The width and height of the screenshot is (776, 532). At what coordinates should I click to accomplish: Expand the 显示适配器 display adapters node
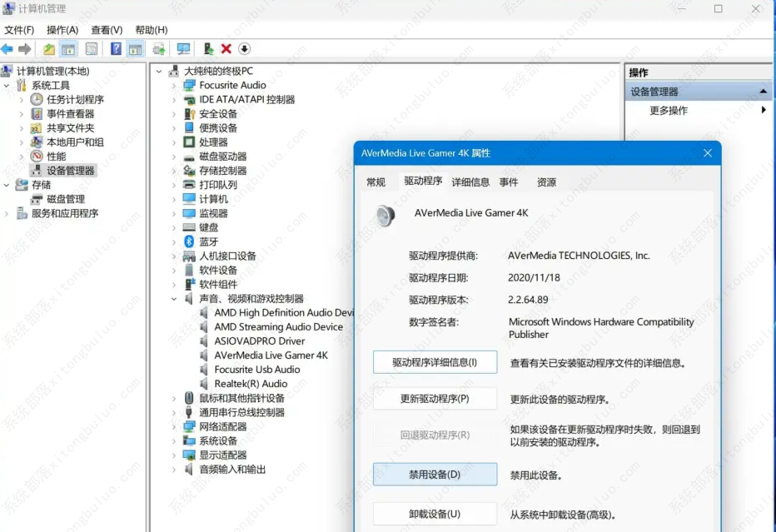[174, 455]
